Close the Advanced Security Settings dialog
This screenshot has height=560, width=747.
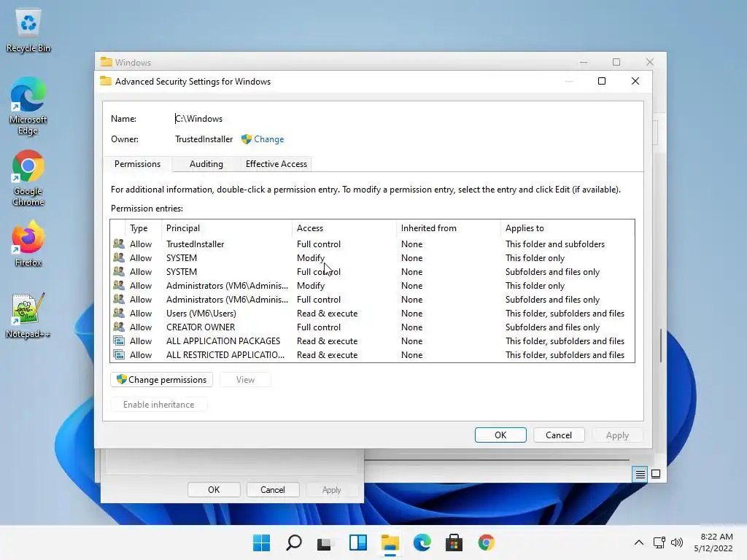pyautogui.click(x=635, y=81)
